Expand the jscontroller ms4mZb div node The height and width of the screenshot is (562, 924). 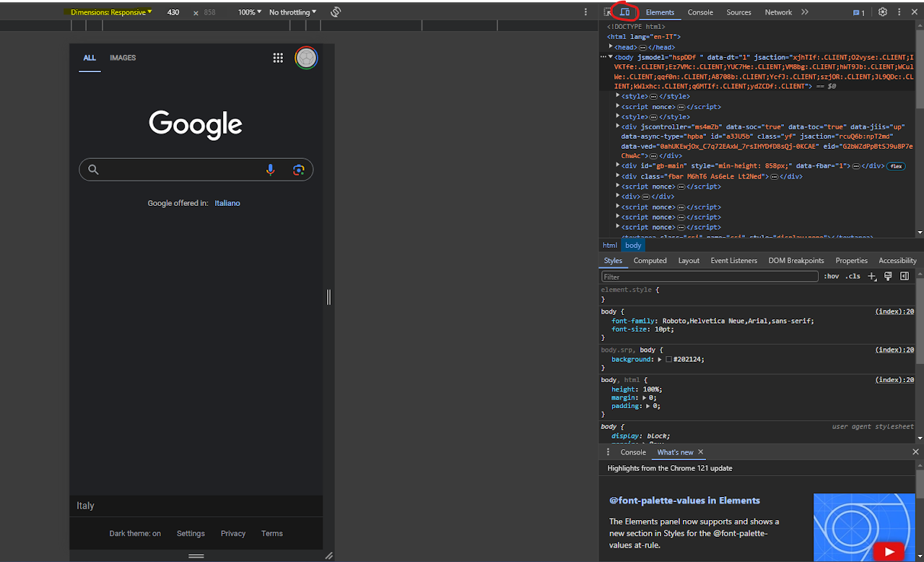[x=617, y=126]
